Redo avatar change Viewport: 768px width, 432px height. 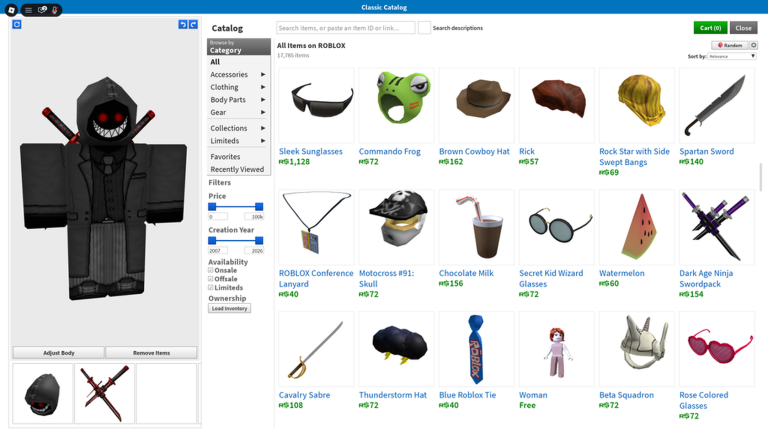click(x=193, y=24)
